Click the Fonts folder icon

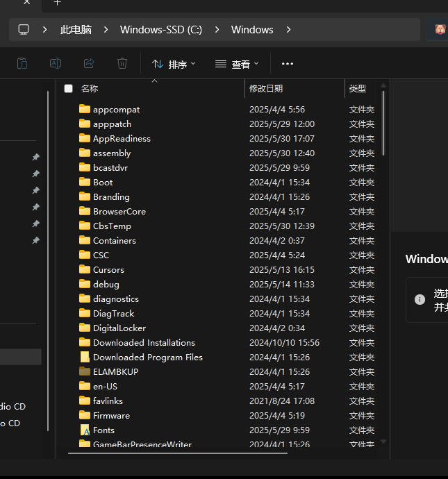coord(85,430)
